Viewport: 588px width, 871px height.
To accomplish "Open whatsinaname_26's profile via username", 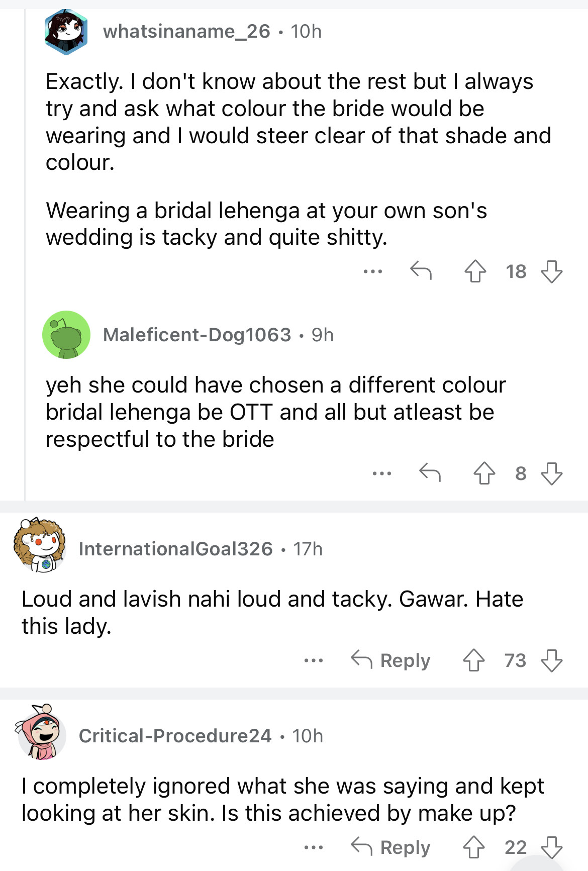I will tap(186, 31).
